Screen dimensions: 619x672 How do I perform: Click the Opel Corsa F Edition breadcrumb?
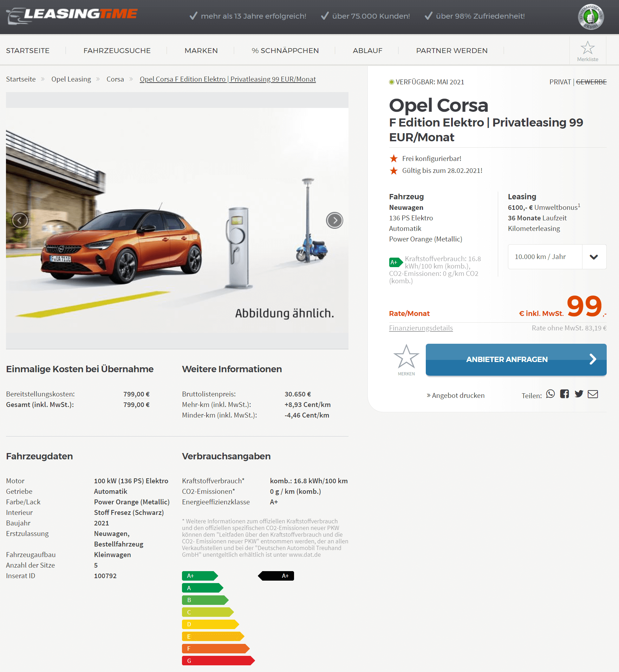[228, 79]
